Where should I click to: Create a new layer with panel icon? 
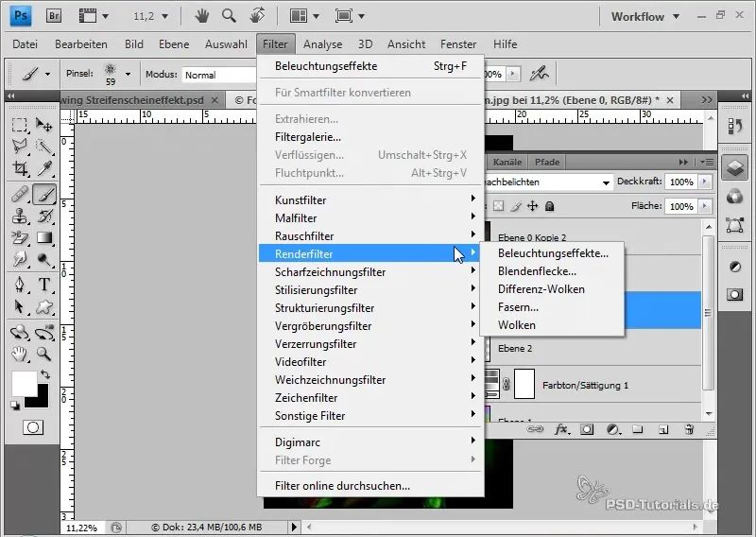[663, 429]
